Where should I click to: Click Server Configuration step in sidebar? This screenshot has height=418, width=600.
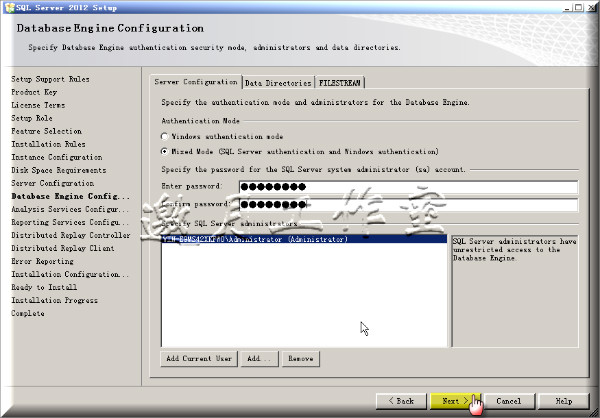point(53,183)
